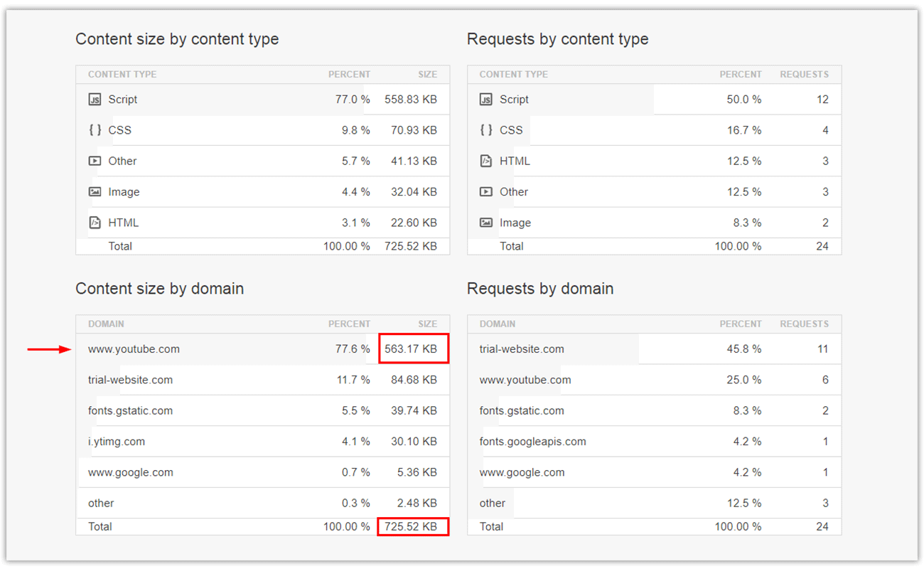
Task: Click the HTML icon in Requests by content type
Action: pos(486,161)
